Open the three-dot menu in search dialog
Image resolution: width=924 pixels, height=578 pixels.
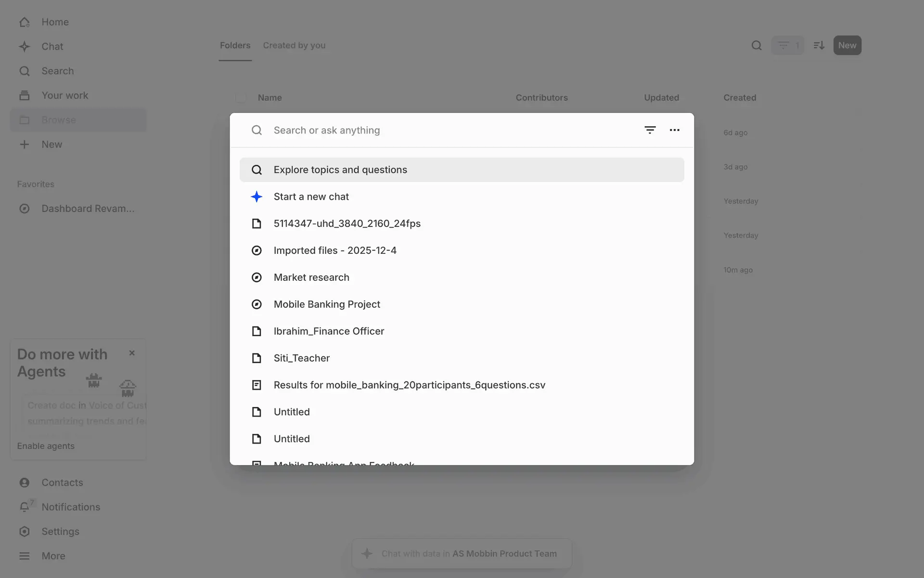pos(674,130)
